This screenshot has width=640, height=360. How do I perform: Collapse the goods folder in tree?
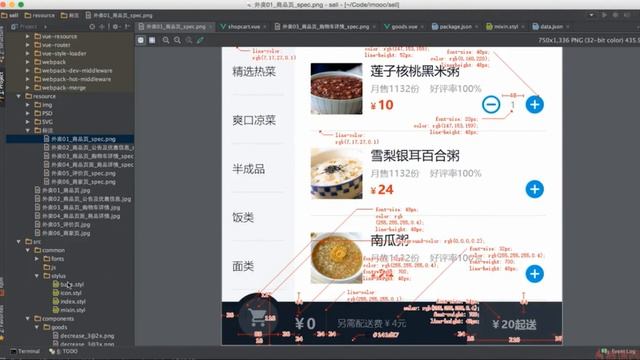pos(36,327)
